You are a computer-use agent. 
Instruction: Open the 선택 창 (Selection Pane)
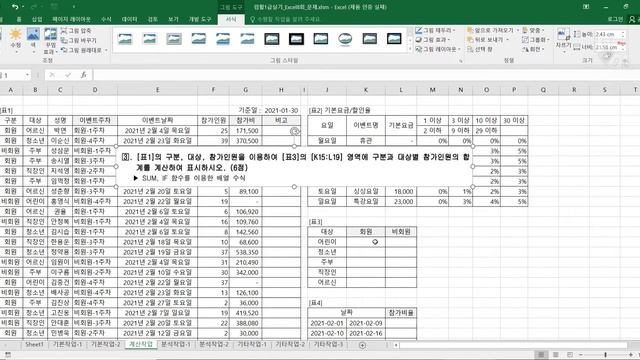[480, 49]
